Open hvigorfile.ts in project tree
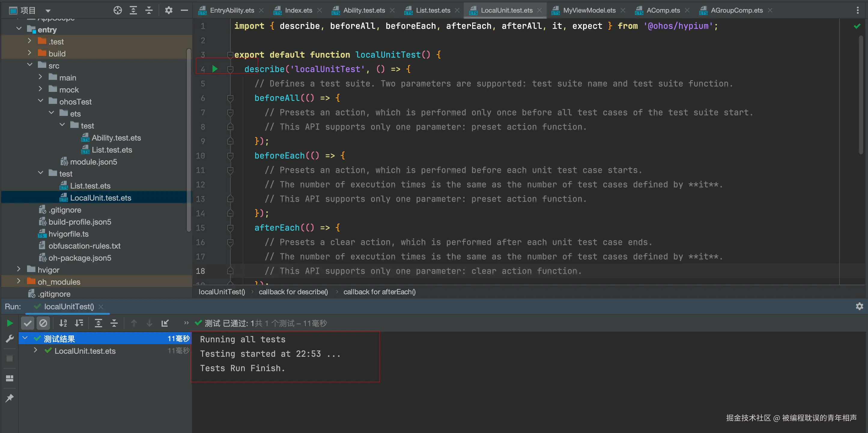868x433 pixels. click(x=68, y=234)
